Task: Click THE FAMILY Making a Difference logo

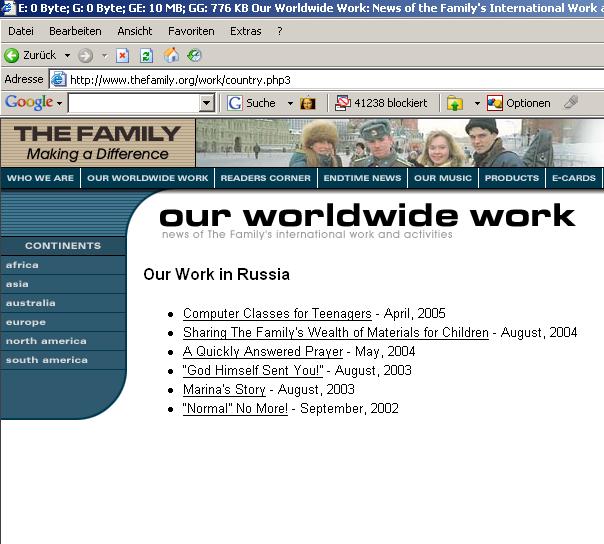Action: point(98,143)
